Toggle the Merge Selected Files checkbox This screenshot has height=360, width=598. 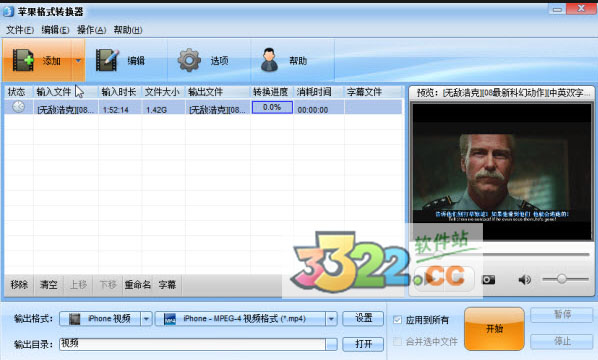[397, 341]
